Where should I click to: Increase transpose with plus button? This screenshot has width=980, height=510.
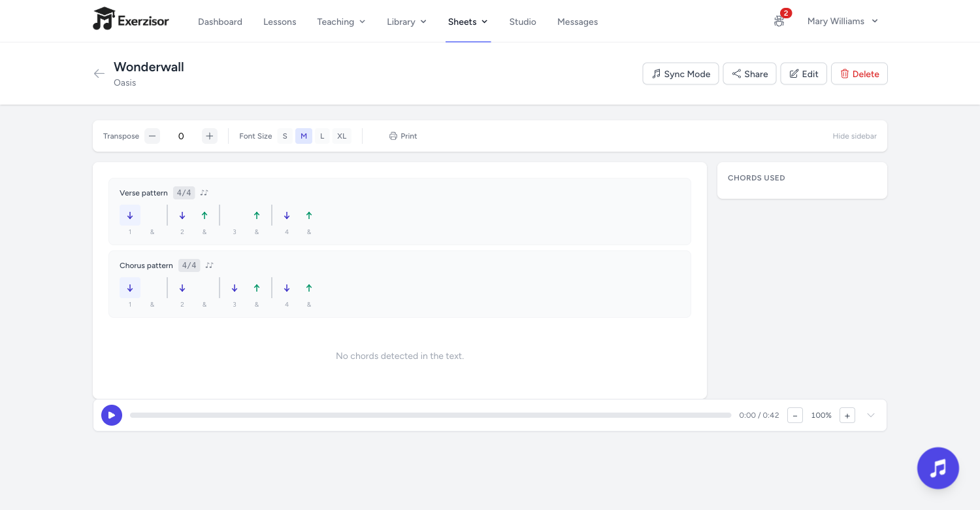pyautogui.click(x=210, y=136)
